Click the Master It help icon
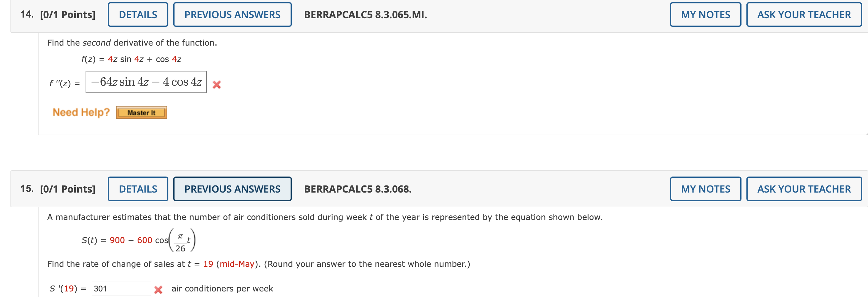Viewport: 868px width, 297px height. coord(141,112)
